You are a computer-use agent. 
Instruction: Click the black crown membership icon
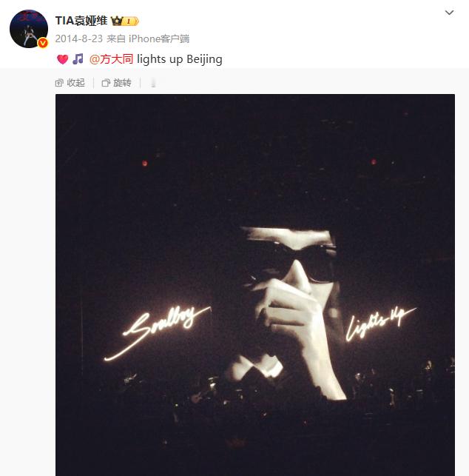click(x=117, y=21)
